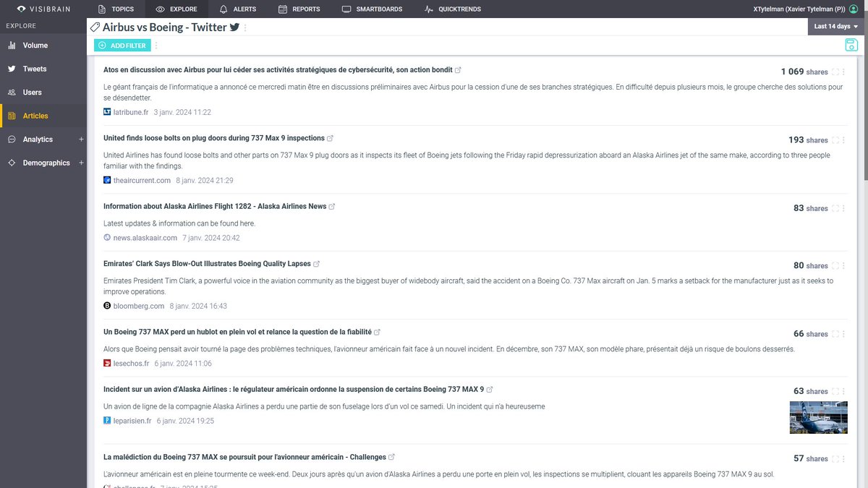Click the tag icon beside the topic title
Screen dimensions: 868x488
[95, 27]
